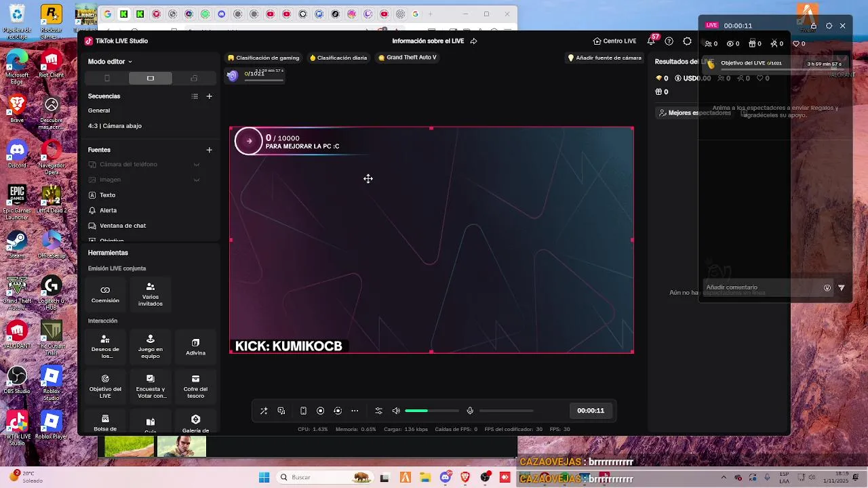Open the three-dot more options menu
Viewport: 868px width, 488px height.
[x=355, y=411]
